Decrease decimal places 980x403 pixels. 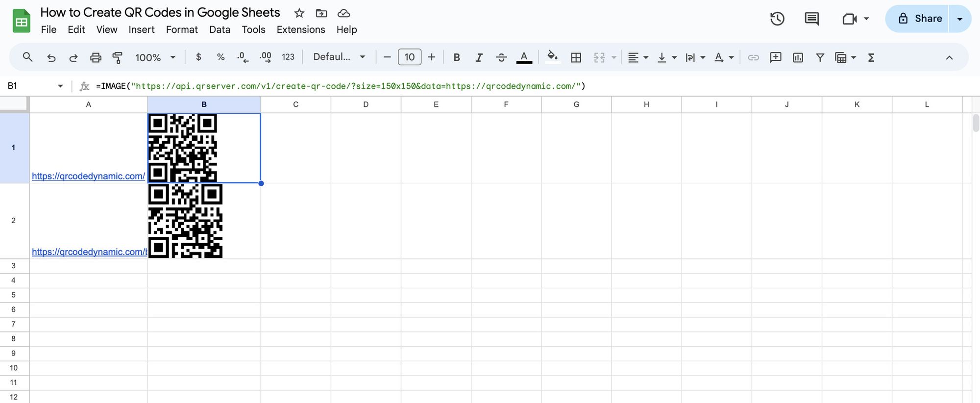pos(243,57)
